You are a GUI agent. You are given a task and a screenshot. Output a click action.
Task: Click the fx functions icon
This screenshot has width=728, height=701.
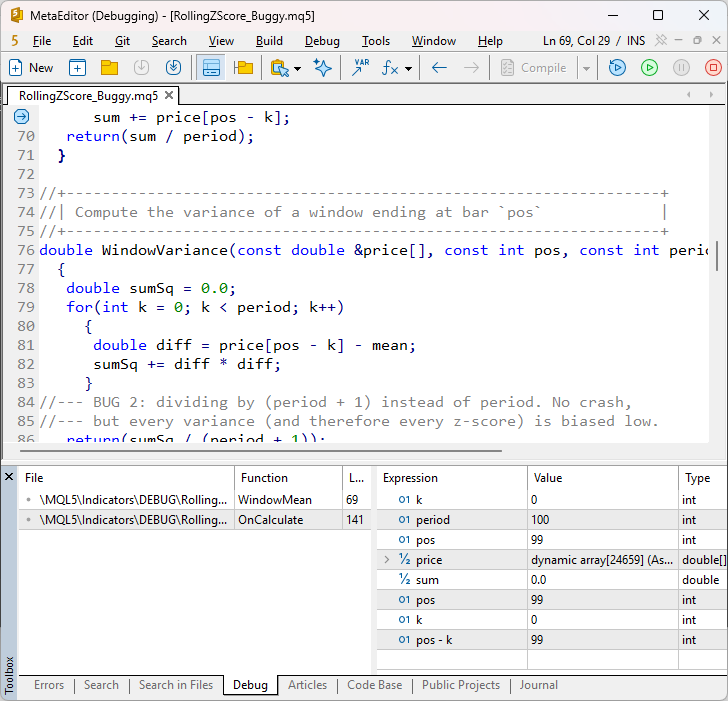point(390,68)
